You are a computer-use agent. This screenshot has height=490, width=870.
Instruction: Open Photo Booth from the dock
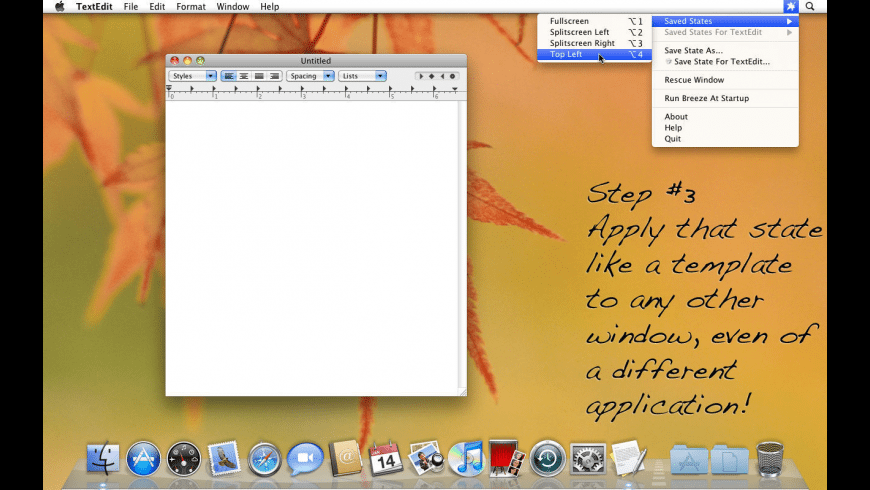pyautogui.click(x=506, y=458)
